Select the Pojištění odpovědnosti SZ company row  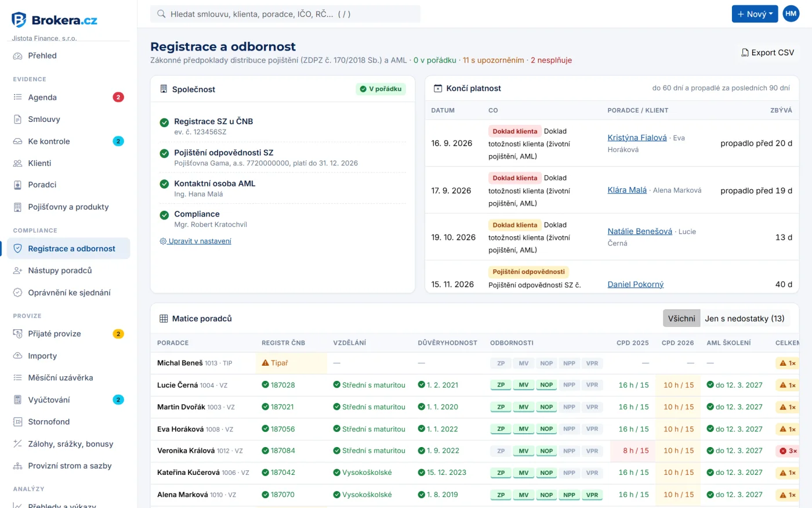(282, 157)
